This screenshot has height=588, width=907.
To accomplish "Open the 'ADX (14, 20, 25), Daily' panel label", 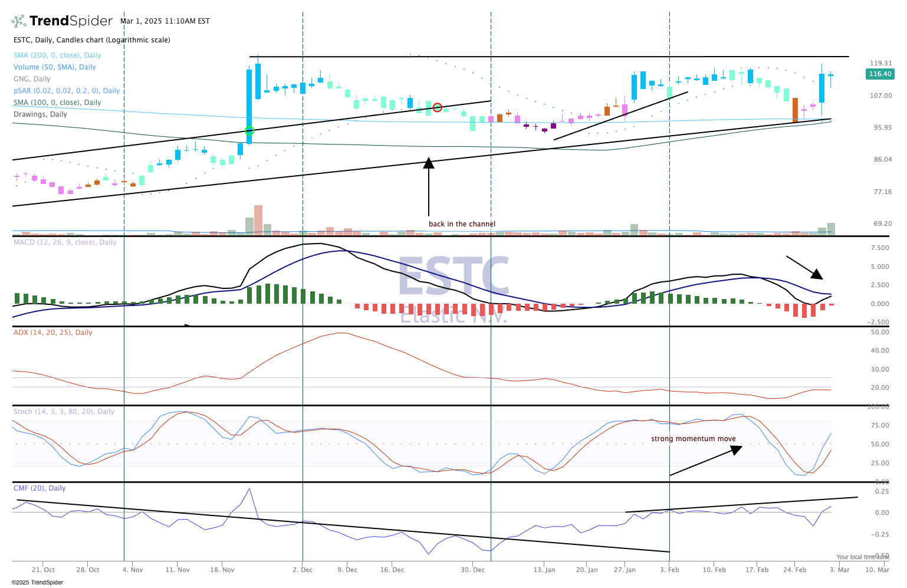I will (53, 333).
